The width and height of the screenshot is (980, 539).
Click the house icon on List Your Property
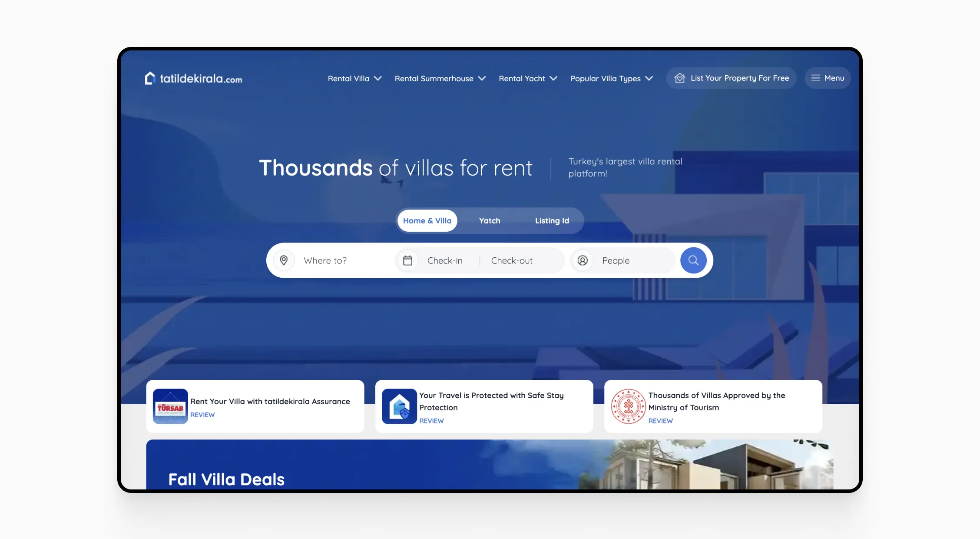pyautogui.click(x=679, y=78)
